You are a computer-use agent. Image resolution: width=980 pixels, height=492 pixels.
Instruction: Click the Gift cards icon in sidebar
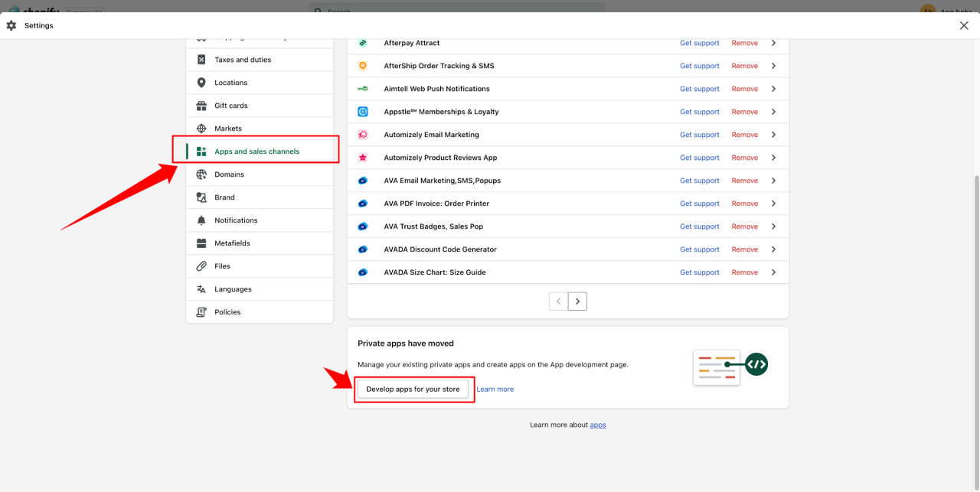[x=201, y=106]
